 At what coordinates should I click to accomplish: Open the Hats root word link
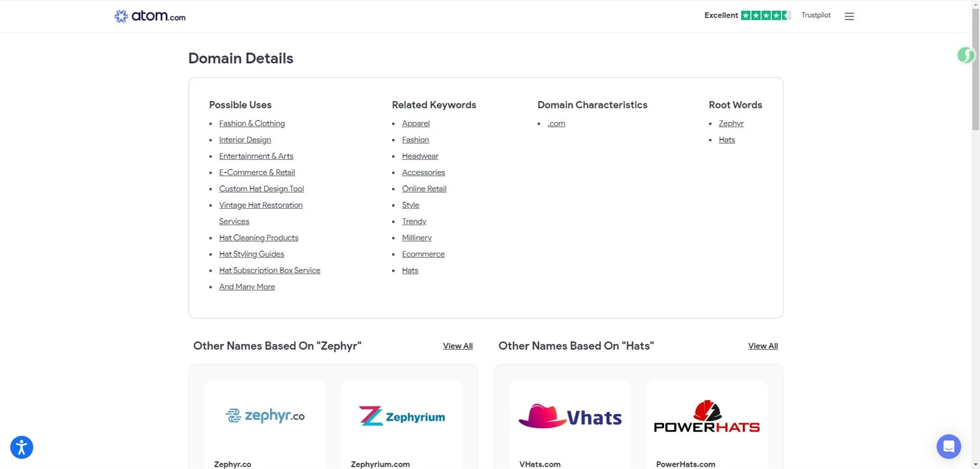pos(726,140)
